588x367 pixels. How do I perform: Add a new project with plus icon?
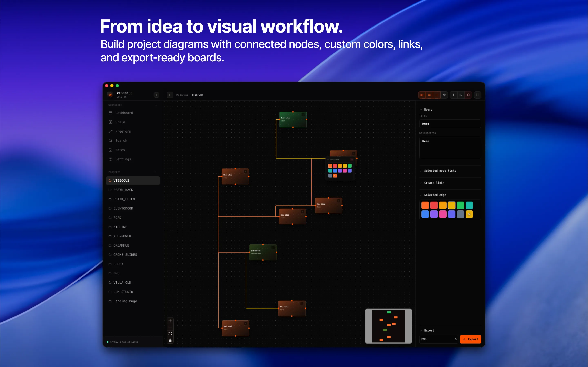[x=155, y=172]
